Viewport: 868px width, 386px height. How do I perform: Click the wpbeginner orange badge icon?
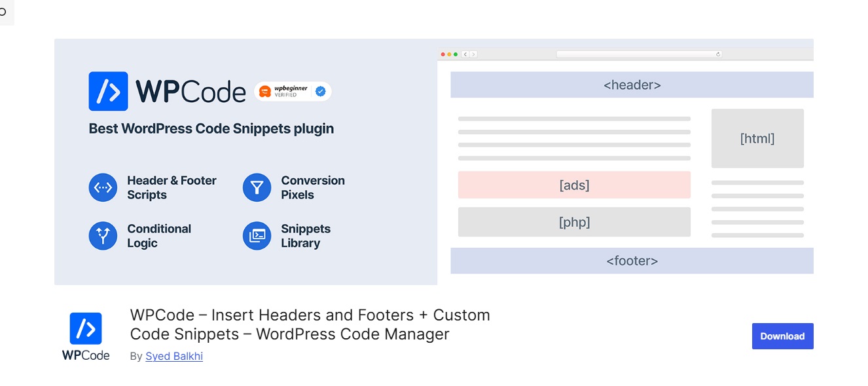(265, 92)
